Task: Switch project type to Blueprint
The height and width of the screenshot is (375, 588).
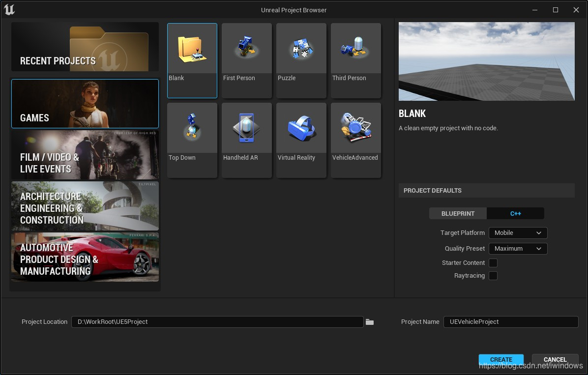Action: coord(458,213)
